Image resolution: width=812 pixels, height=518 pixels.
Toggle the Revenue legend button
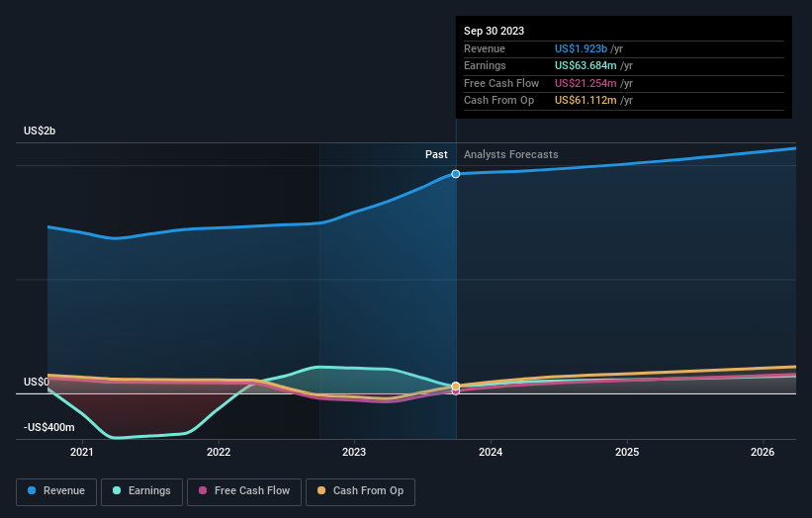pos(56,491)
